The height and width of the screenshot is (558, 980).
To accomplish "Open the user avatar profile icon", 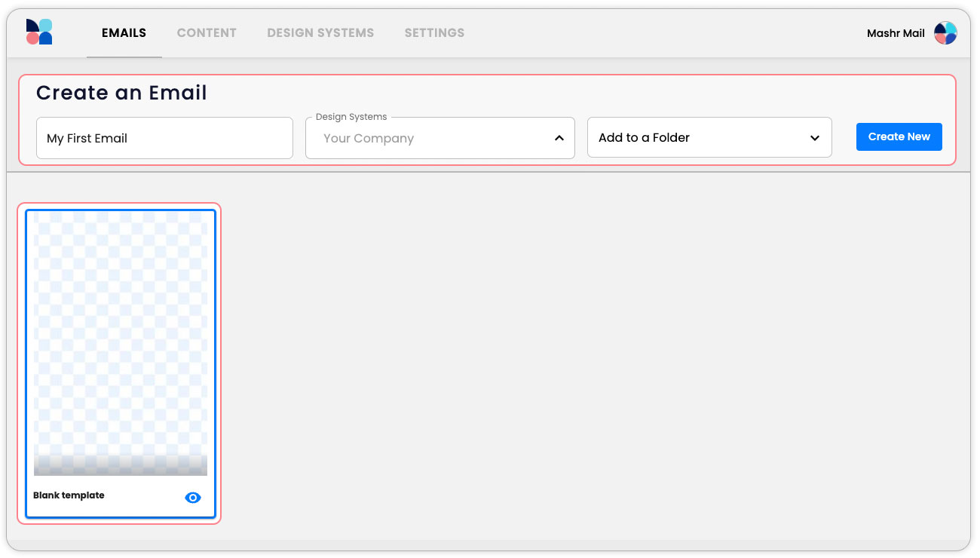I will coord(945,33).
